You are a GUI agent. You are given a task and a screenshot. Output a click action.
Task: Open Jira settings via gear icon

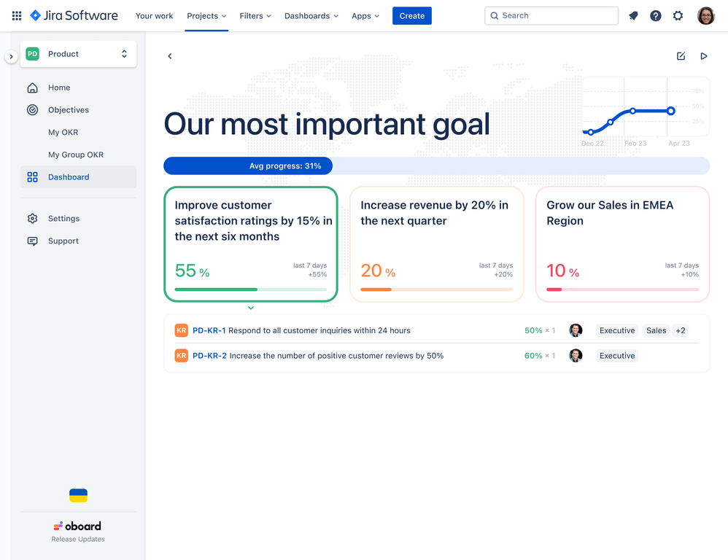[x=678, y=15]
